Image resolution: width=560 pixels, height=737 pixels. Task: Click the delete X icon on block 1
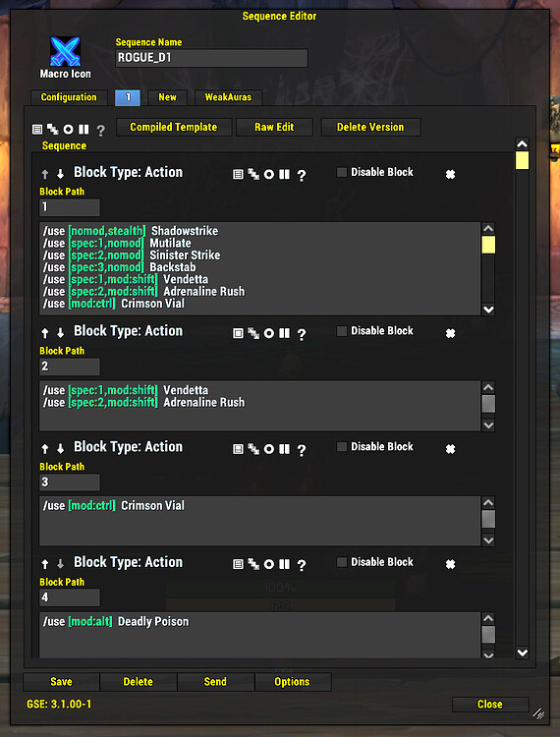pyautogui.click(x=450, y=174)
